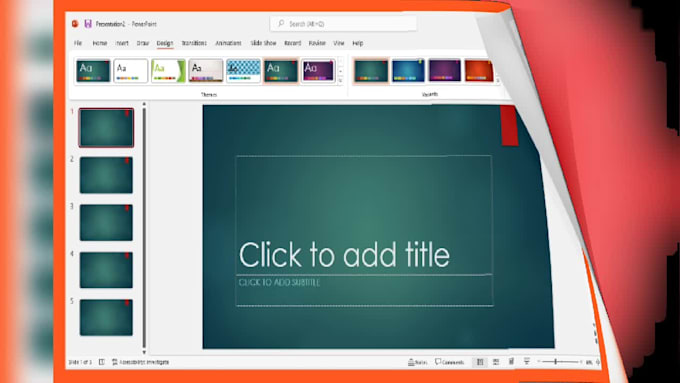Choose the orange-red color variant

[x=479, y=71]
